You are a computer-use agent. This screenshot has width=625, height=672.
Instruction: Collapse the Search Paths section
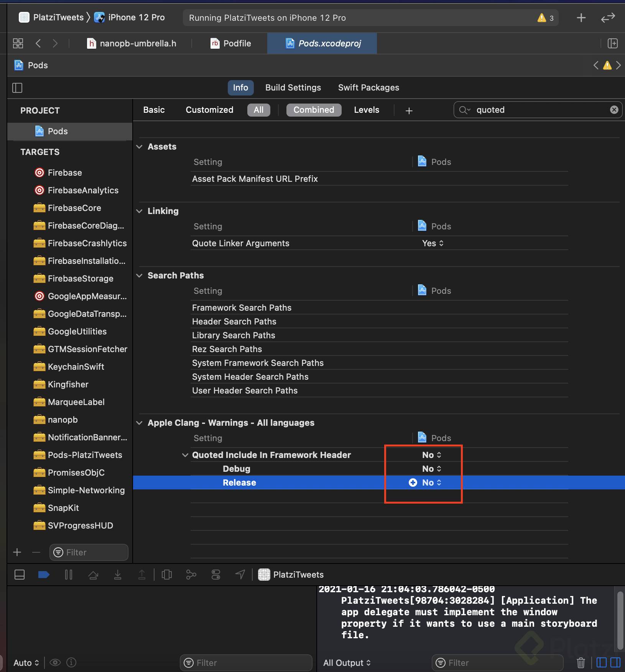coord(140,275)
